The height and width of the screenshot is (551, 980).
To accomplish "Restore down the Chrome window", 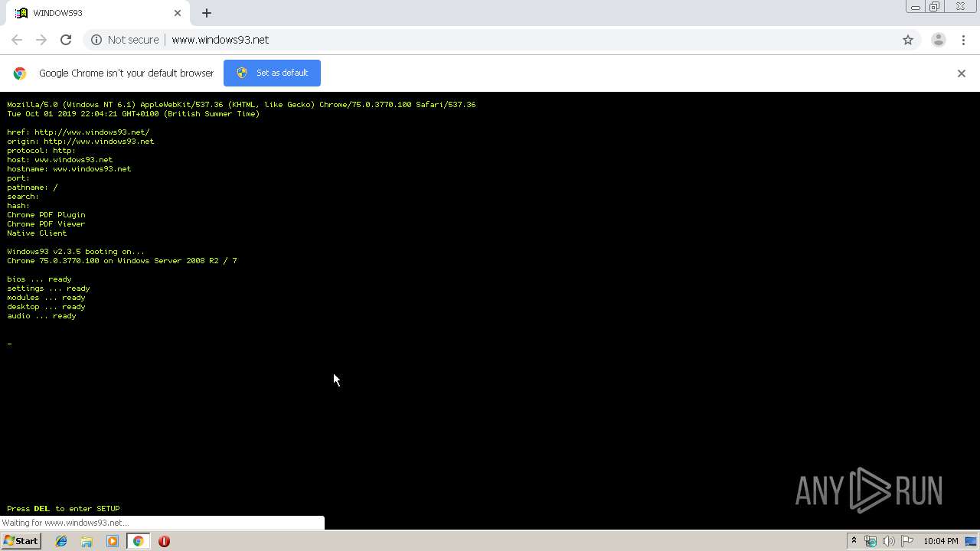I will point(934,7).
